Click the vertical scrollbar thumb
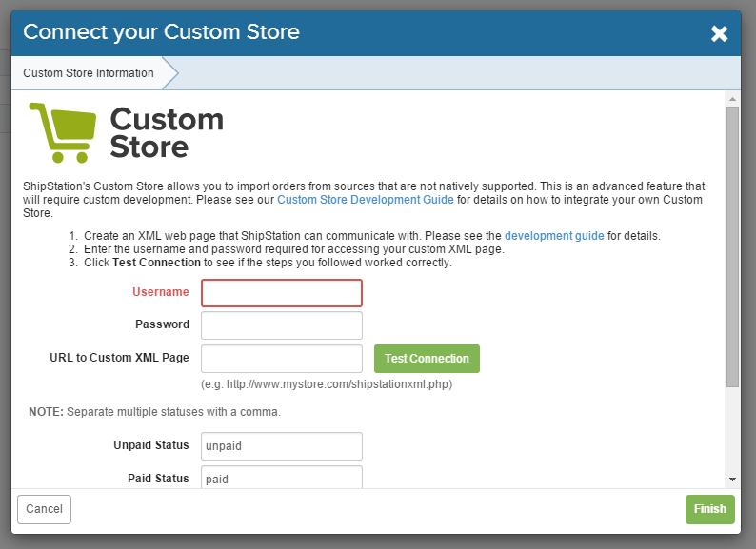 coord(732,246)
